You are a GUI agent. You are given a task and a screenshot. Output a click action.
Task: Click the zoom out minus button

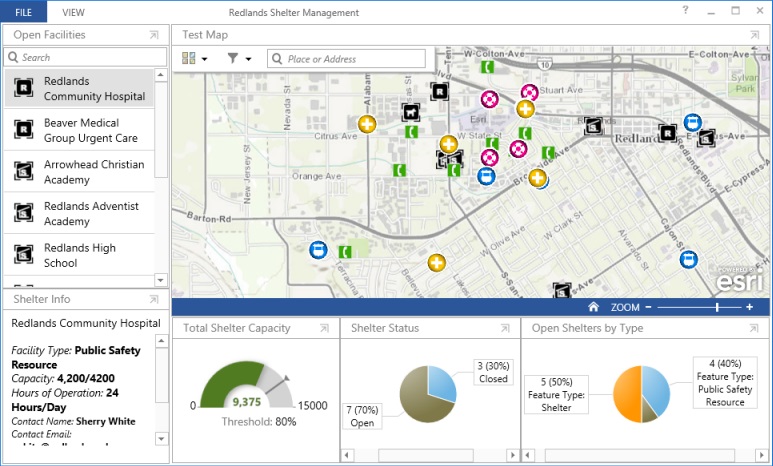coord(648,307)
